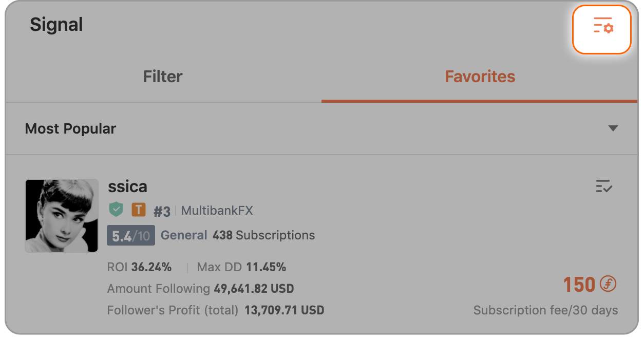Toggle ssica favorites checklist icon
The height and width of the screenshot is (337, 644).
pyautogui.click(x=604, y=186)
